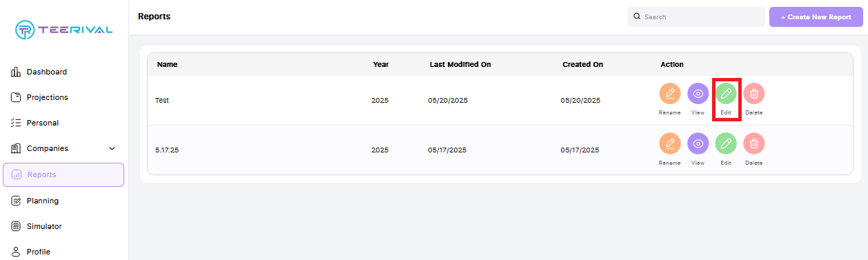Expand the Companies sidebar chevron

point(112,148)
